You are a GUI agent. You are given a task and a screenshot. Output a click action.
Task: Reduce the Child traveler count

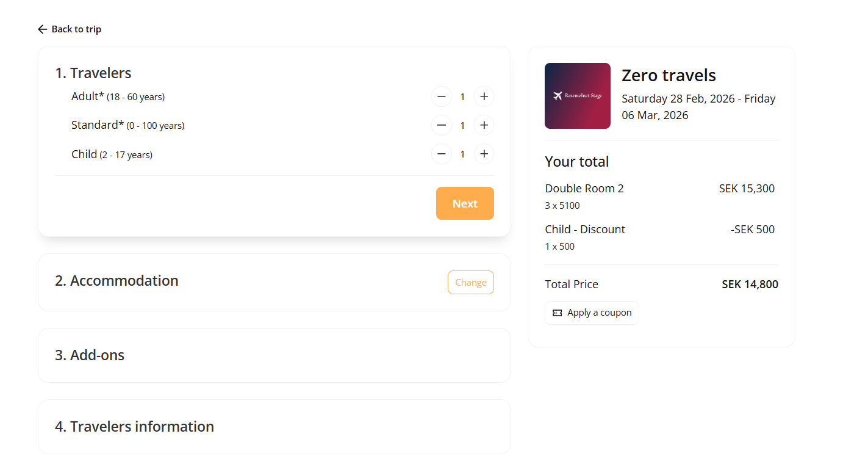[441, 154]
